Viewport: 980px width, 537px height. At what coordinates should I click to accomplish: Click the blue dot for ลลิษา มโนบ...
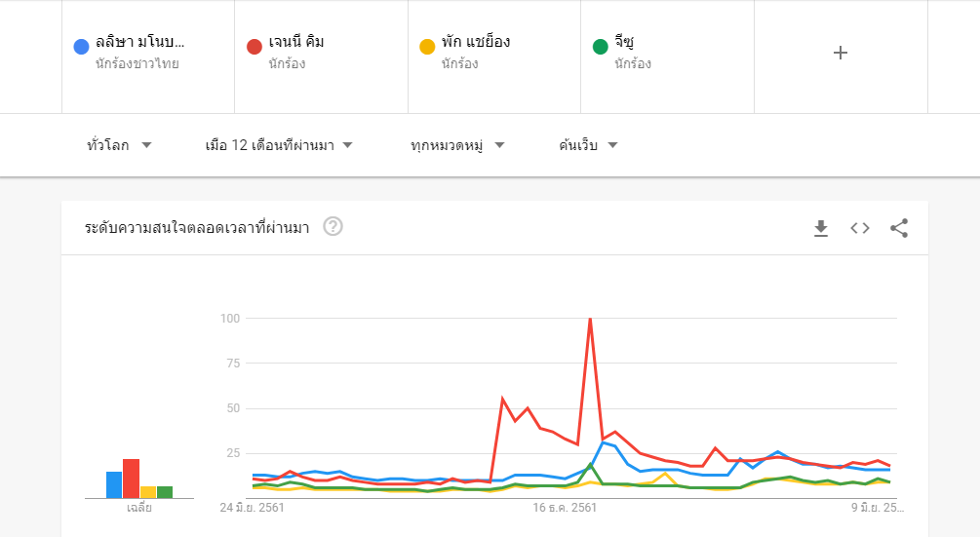82,46
